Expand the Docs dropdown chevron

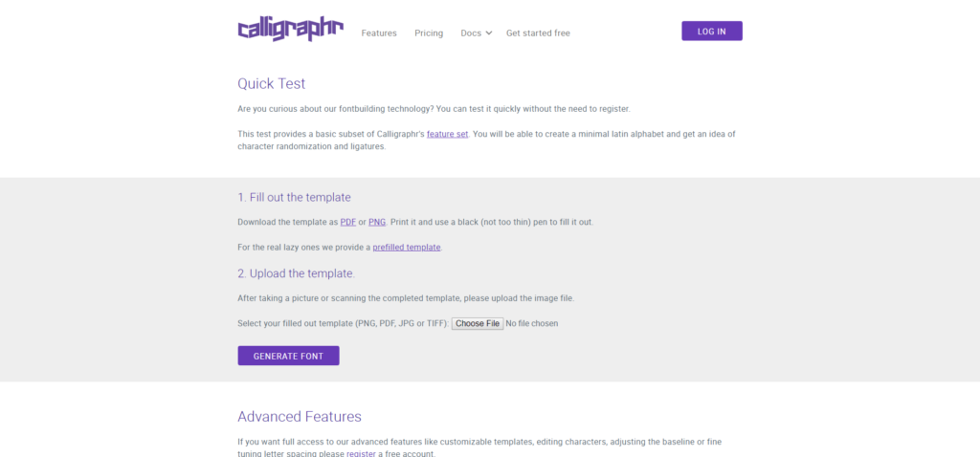489,33
